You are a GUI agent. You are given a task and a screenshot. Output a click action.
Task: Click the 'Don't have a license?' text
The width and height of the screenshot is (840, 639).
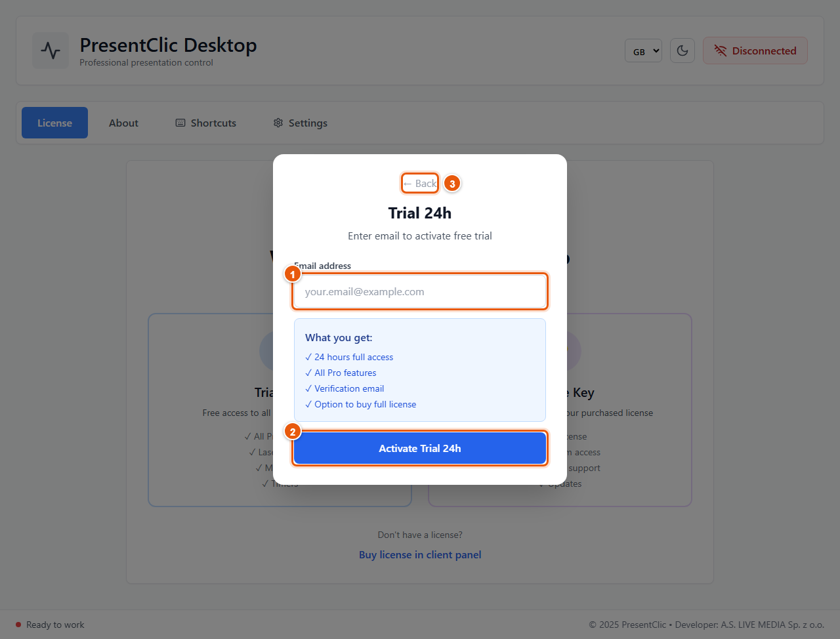(420, 535)
